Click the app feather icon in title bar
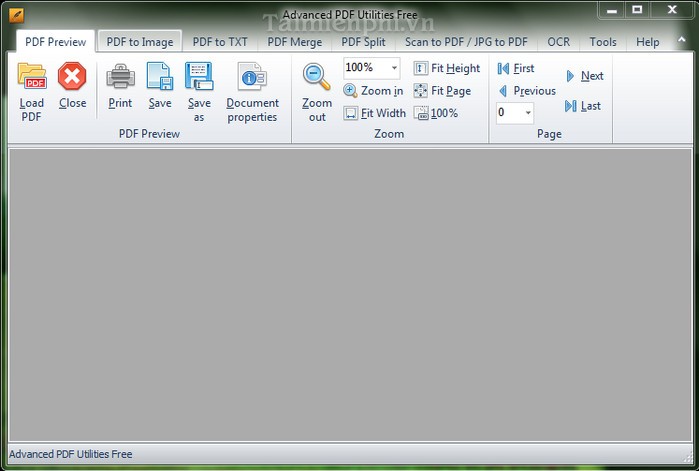 [16, 16]
